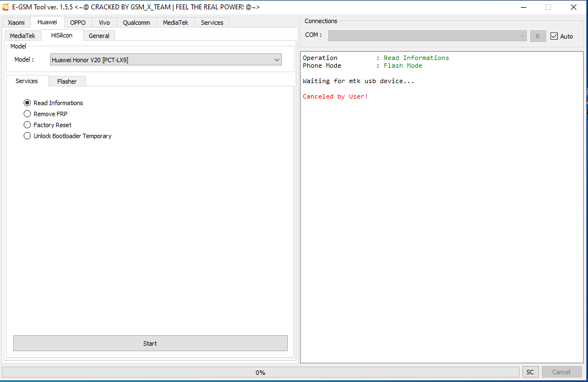The width and height of the screenshot is (588, 382).
Task: Click the SC button near progress bar
Action: 530,372
